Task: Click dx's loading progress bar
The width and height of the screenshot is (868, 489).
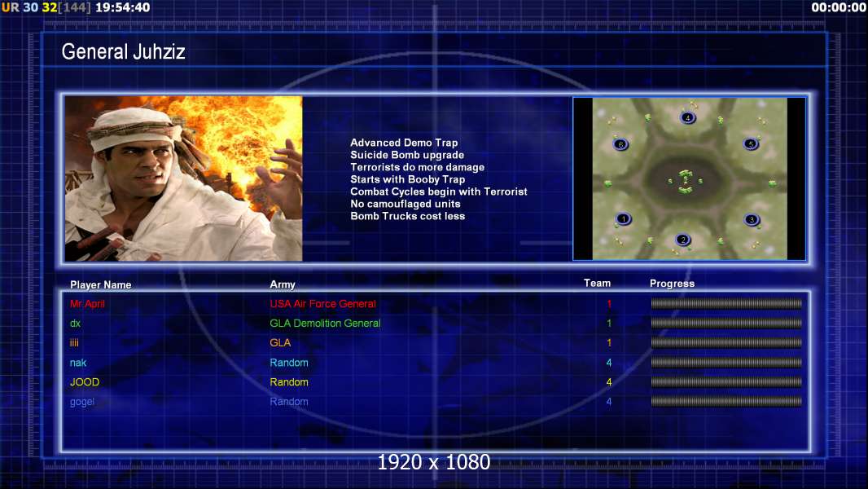Action: pyautogui.click(x=726, y=323)
